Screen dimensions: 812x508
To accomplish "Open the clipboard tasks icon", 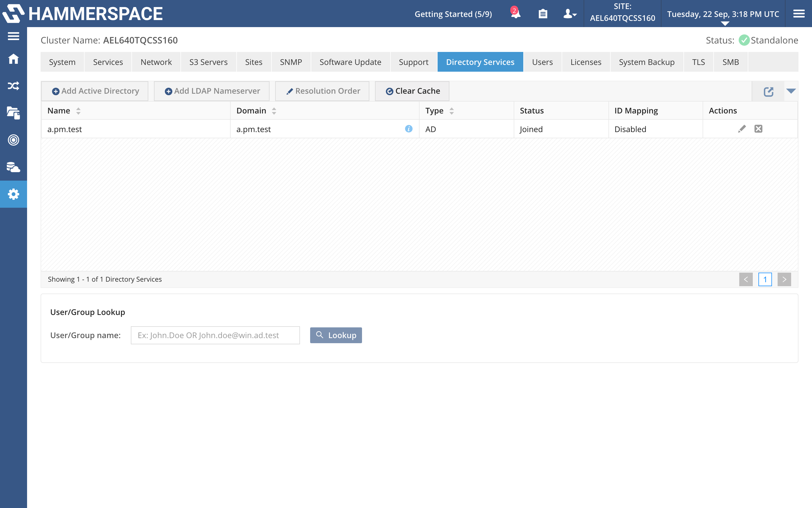I will pos(543,14).
